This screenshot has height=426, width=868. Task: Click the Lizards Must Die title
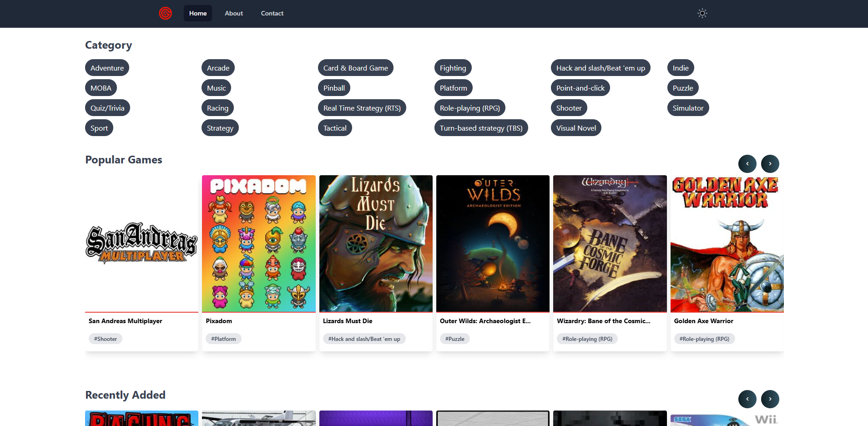point(348,321)
